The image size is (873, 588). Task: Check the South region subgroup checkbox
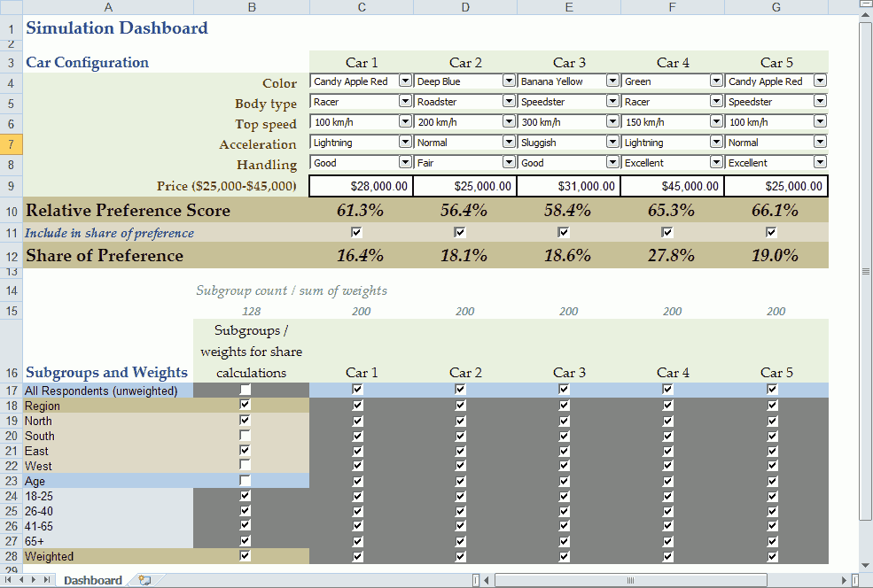click(x=245, y=435)
